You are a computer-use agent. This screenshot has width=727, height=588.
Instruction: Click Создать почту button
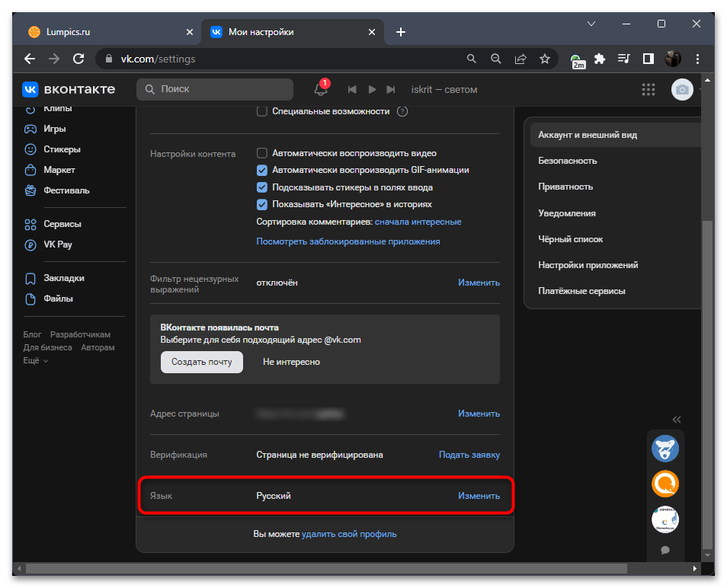click(202, 362)
